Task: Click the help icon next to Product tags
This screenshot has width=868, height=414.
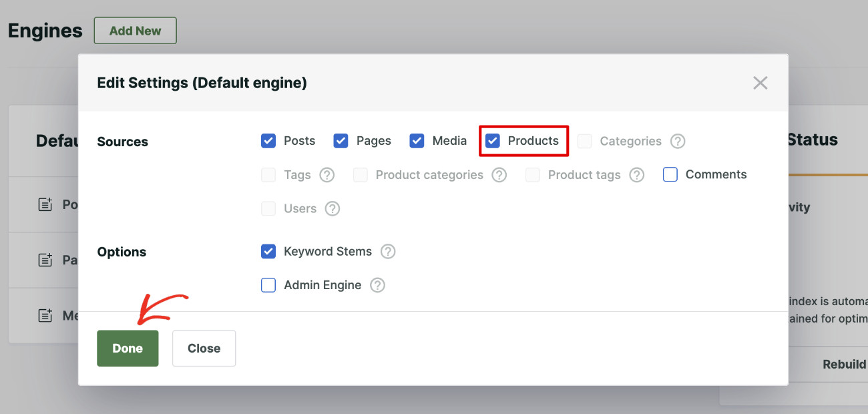Action: coord(637,175)
